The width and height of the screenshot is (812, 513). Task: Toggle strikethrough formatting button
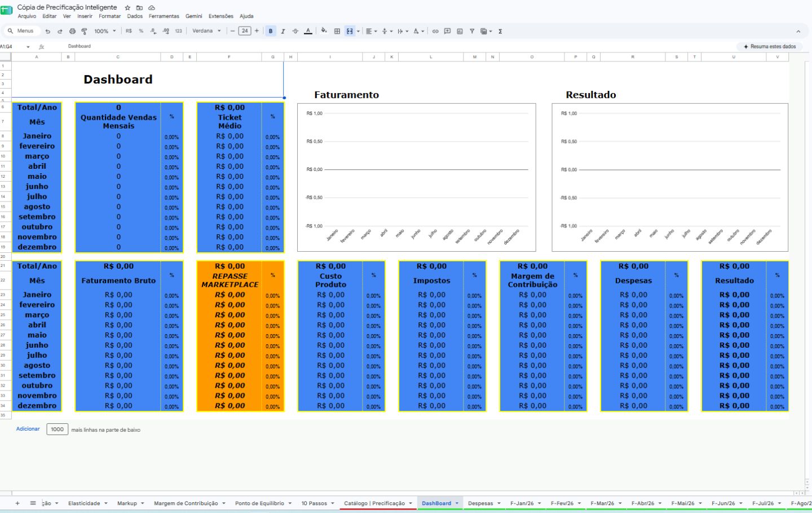[x=295, y=32]
